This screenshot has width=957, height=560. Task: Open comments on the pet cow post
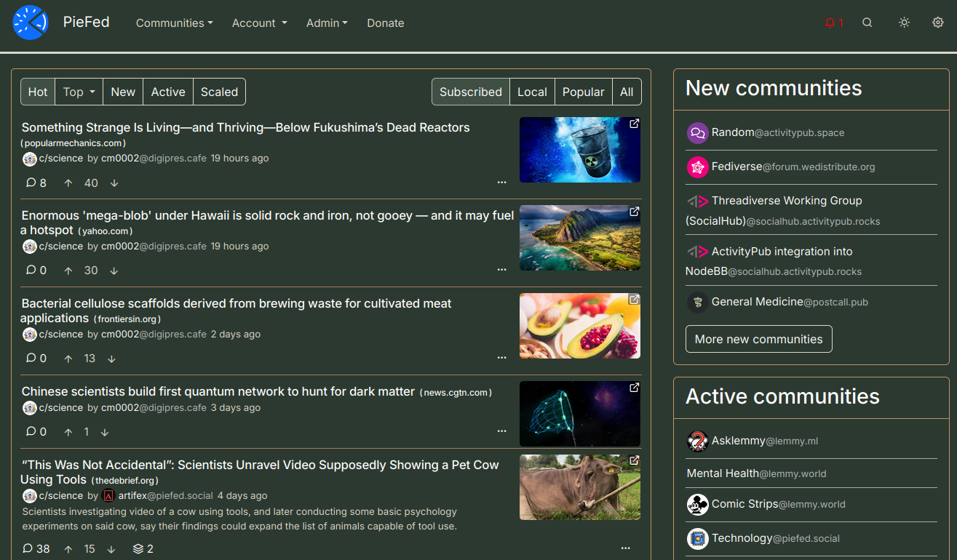pyautogui.click(x=36, y=548)
